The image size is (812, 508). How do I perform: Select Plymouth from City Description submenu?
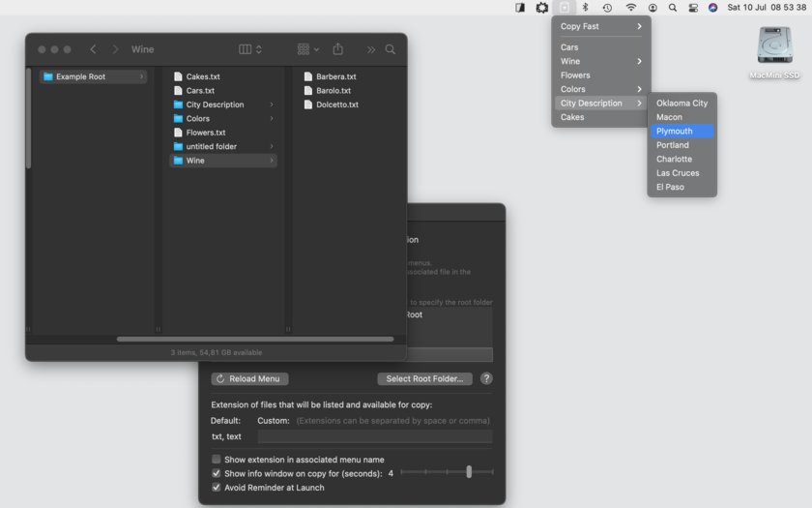pos(681,132)
